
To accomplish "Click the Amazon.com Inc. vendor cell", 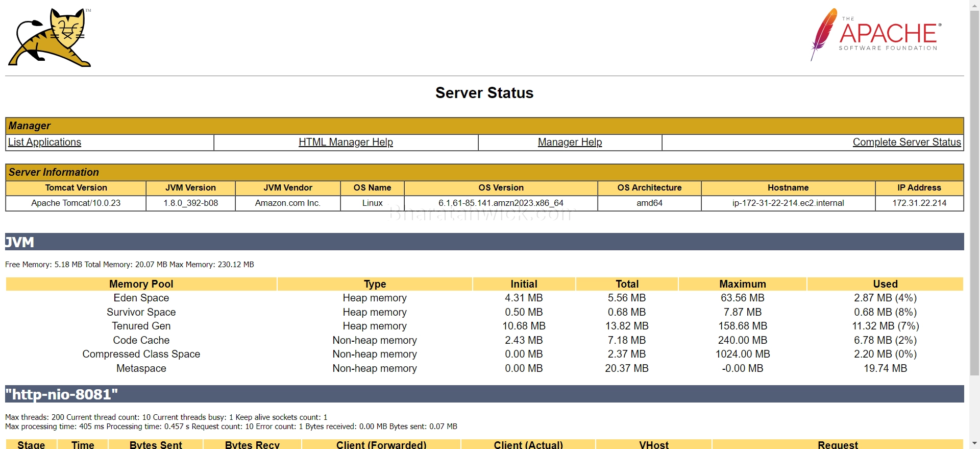I will tap(288, 203).
